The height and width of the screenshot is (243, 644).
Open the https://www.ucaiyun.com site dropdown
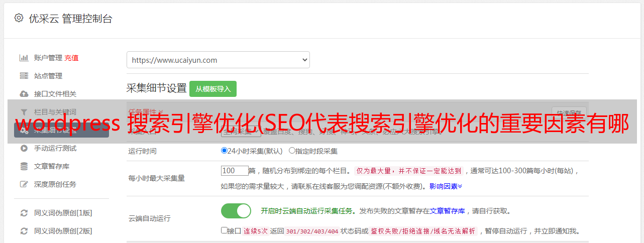tap(218, 60)
